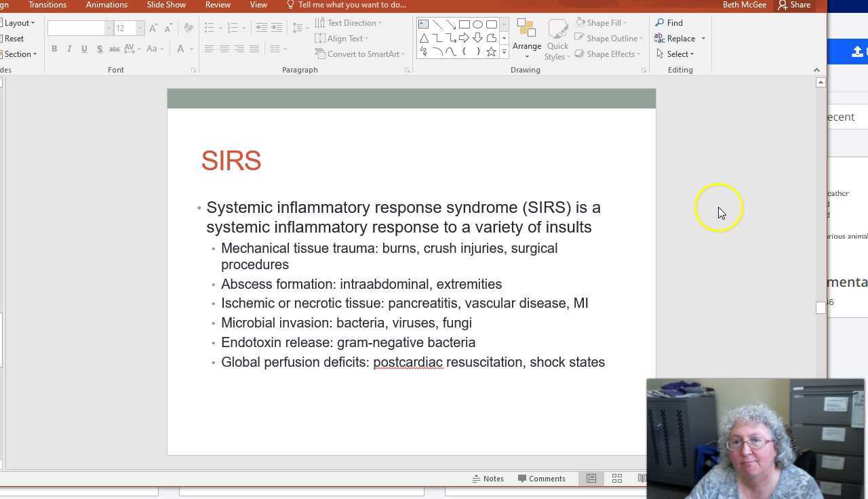Toggle underline formatting

click(x=84, y=49)
